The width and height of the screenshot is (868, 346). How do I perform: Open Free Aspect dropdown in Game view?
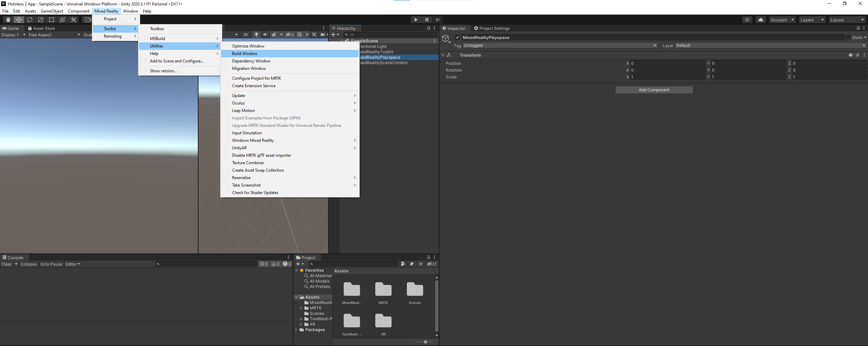pos(54,35)
